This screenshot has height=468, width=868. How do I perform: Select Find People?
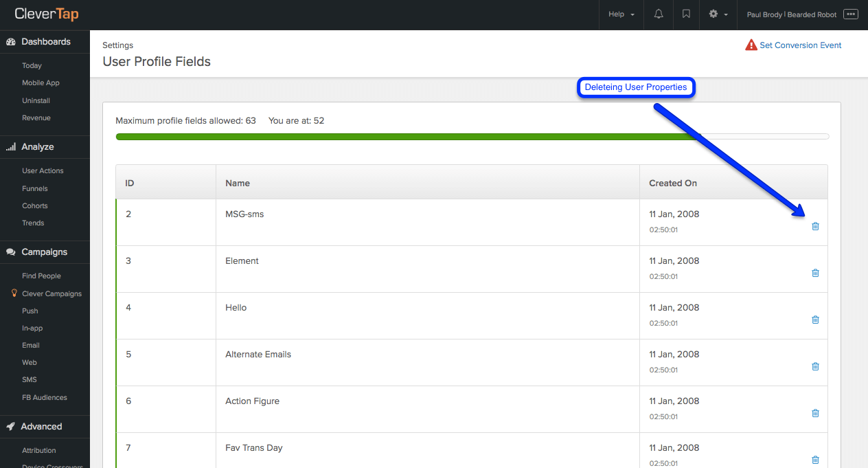41,276
